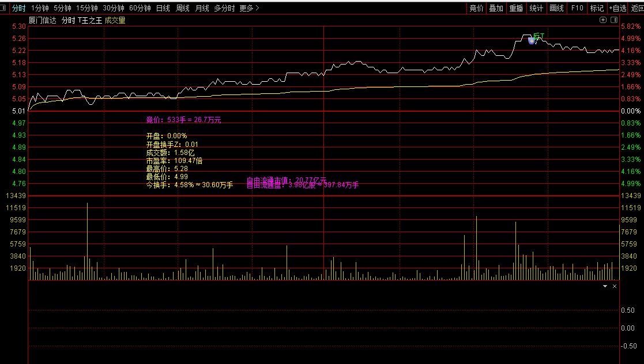
Task: Click the yellow 成交量 label
Action: [115, 20]
